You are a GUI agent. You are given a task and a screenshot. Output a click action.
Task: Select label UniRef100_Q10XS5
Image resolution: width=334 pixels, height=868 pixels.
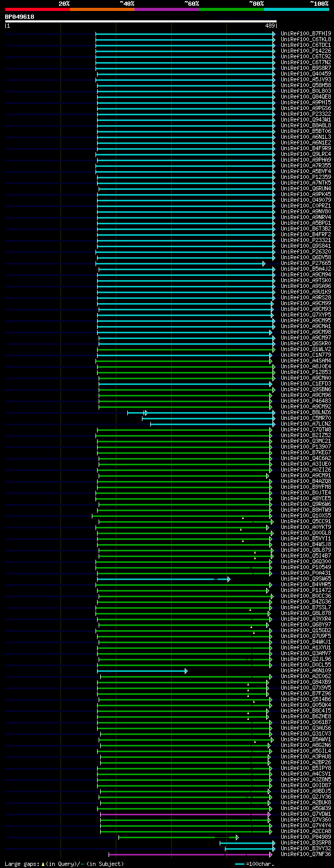point(306,515)
